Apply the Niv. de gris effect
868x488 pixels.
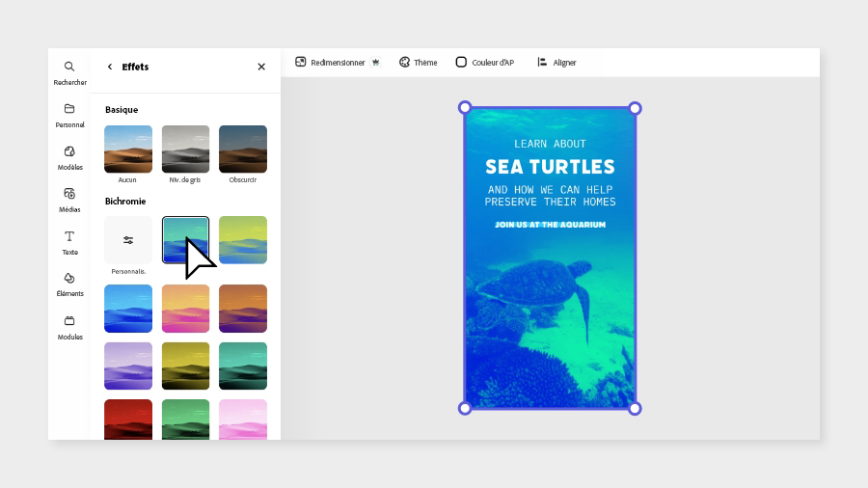click(x=185, y=149)
